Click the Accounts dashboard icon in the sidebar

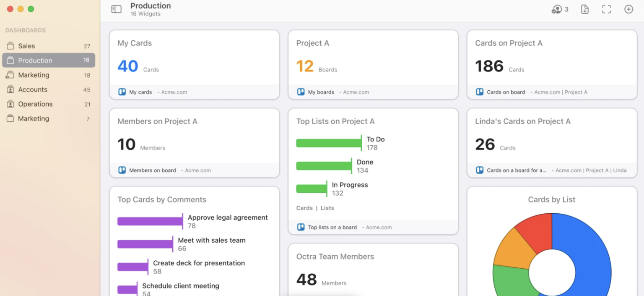[x=10, y=89]
